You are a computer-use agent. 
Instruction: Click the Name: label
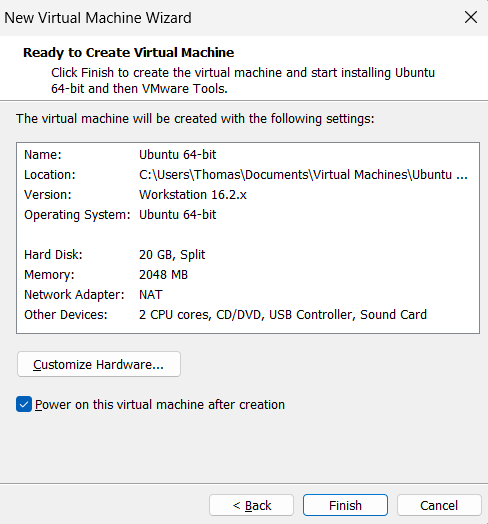click(x=43, y=155)
